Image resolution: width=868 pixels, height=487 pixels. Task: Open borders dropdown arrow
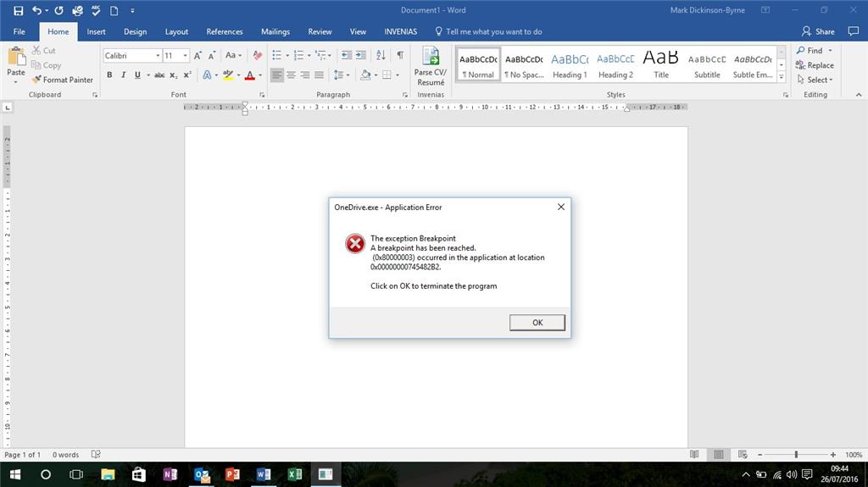[398, 75]
